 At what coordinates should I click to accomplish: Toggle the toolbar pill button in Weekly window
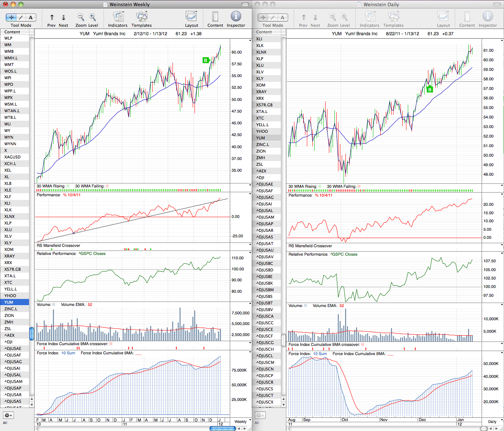pos(246,4)
